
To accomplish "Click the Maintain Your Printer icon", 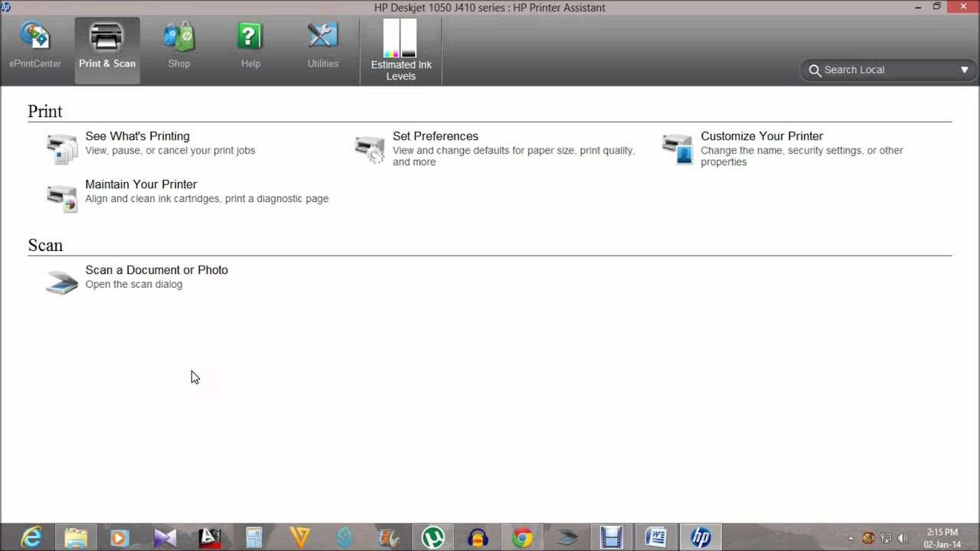I will point(62,197).
